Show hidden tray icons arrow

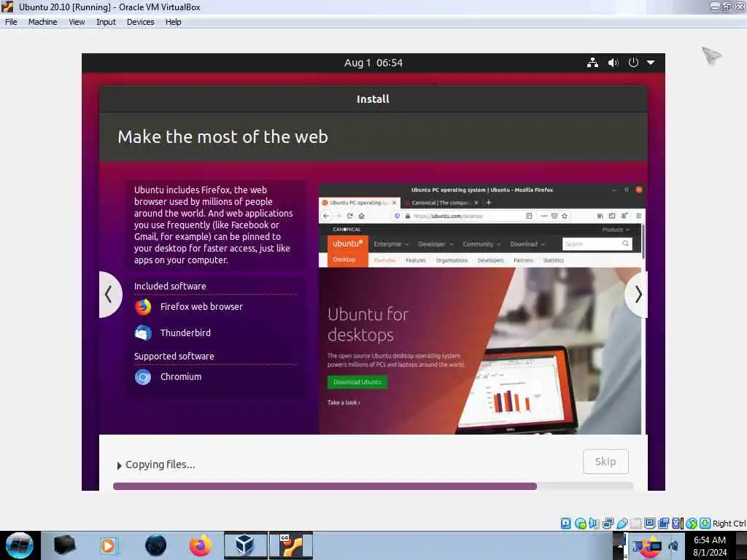point(620,545)
